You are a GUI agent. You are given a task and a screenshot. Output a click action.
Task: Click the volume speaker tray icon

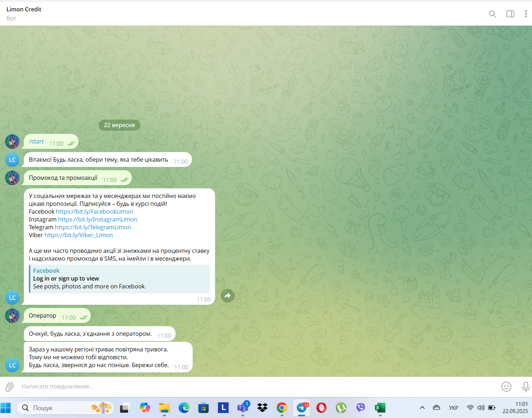(481, 408)
